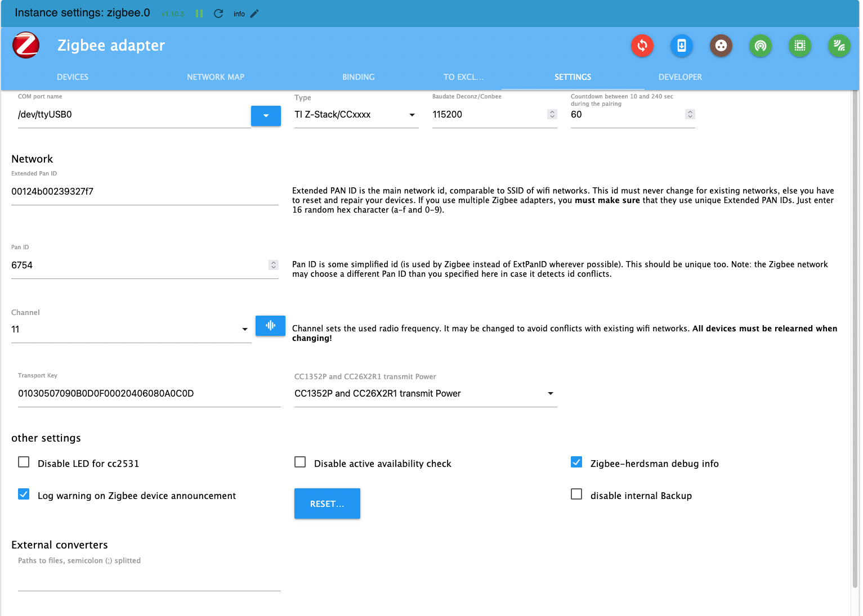Click the channel scan waveform button

tap(270, 326)
